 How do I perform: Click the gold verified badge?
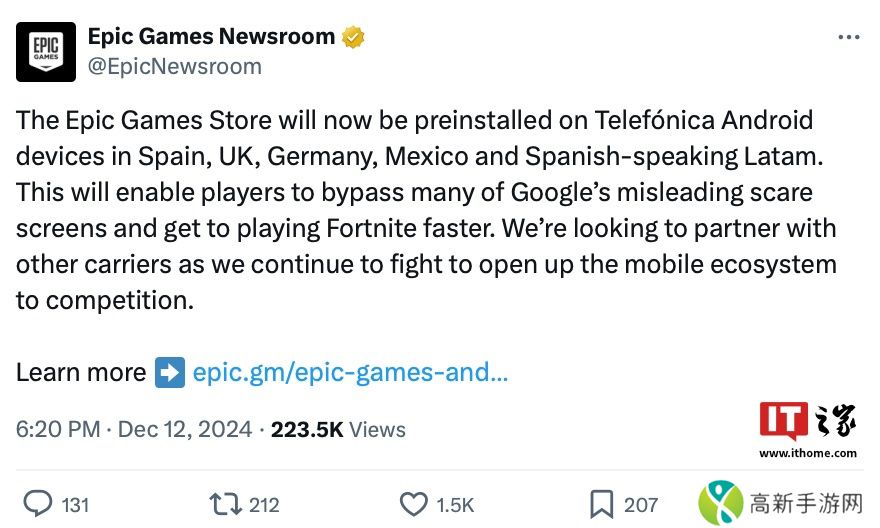click(x=353, y=38)
